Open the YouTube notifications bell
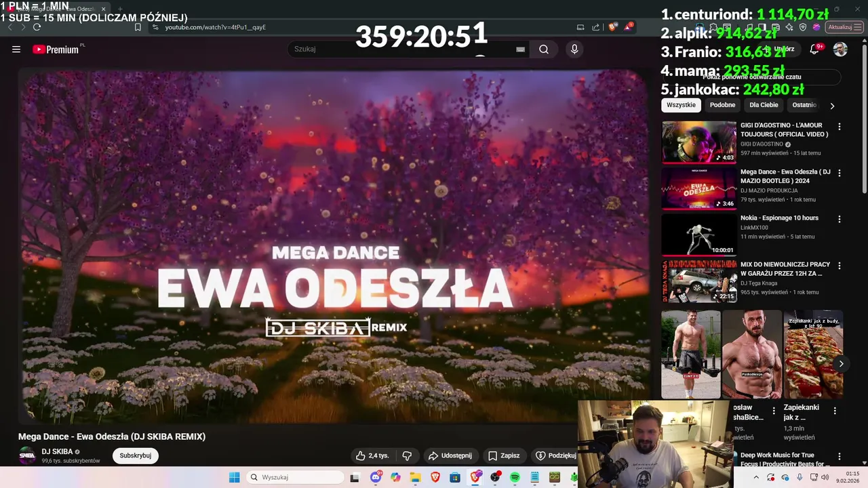 pyautogui.click(x=814, y=49)
